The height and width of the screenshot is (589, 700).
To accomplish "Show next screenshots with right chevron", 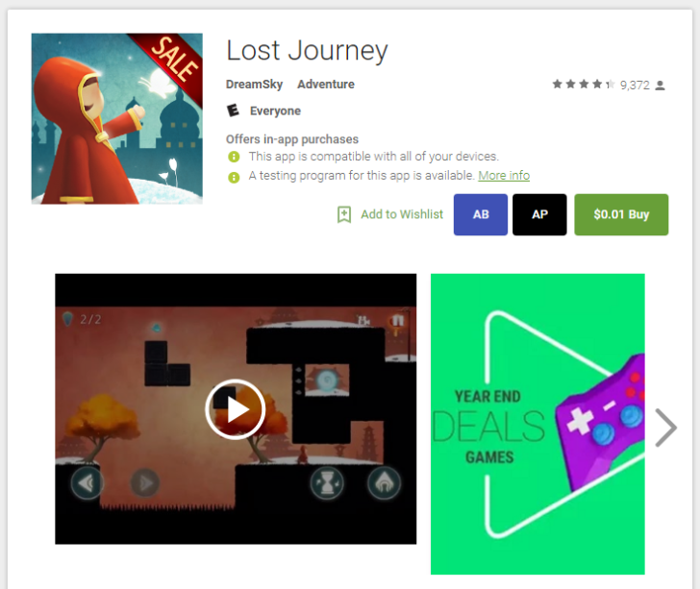I will [665, 428].
